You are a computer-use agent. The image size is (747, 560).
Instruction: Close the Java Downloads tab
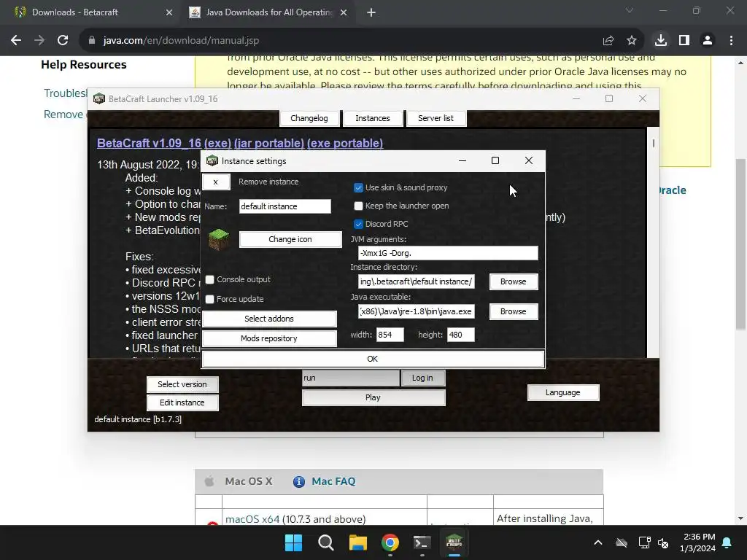[x=344, y=12]
